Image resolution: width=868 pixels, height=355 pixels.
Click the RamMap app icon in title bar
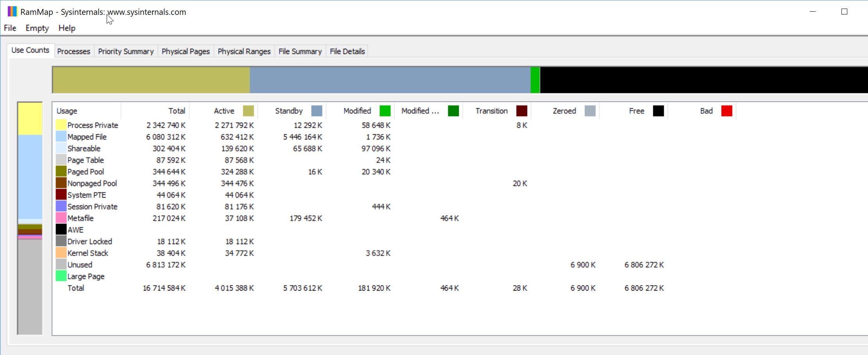click(12, 11)
